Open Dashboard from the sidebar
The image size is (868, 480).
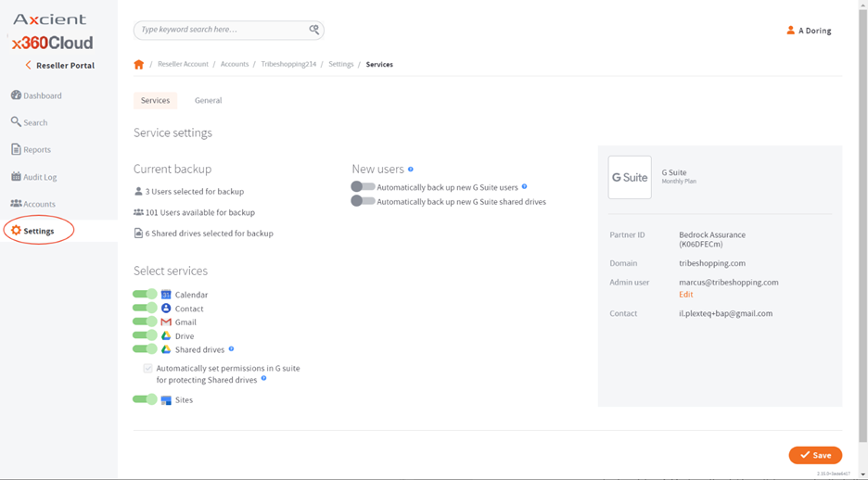click(x=42, y=95)
